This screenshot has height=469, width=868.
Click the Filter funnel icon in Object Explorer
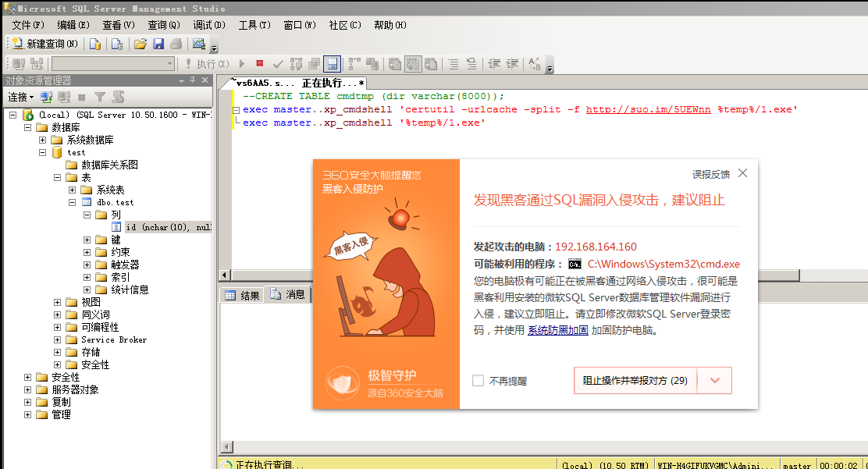tap(100, 98)
